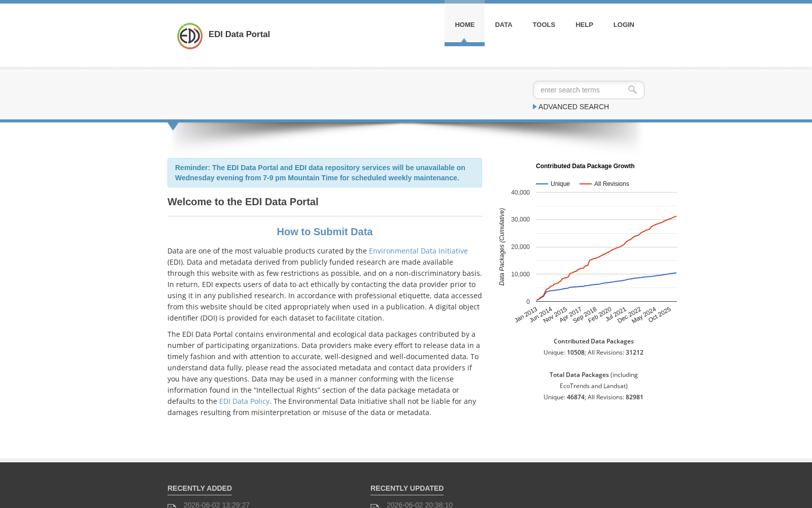Image resolution: width=812 pixels, height=508 pixels.
Task: Click the Jan 2013 x-axis label
Action: click(526, 314)
